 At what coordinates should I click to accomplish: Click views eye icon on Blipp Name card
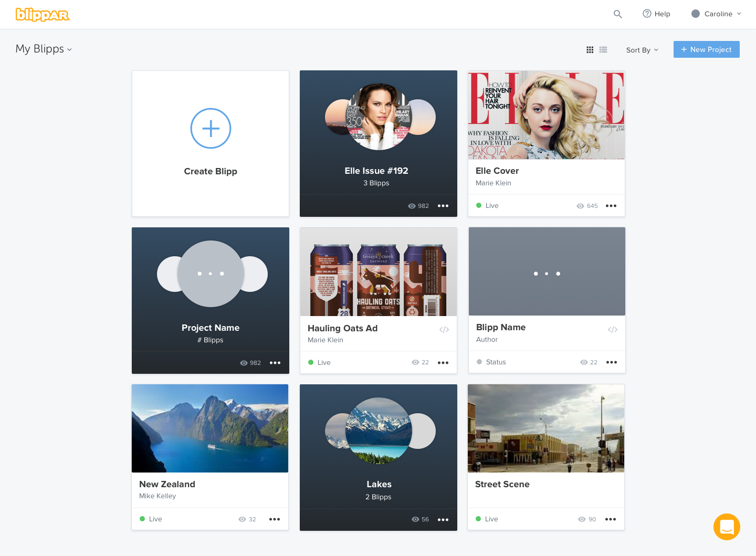584,362
